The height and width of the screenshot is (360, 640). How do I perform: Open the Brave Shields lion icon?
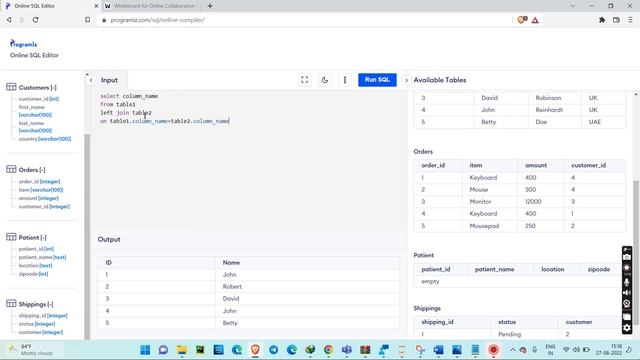coord(522,20)
